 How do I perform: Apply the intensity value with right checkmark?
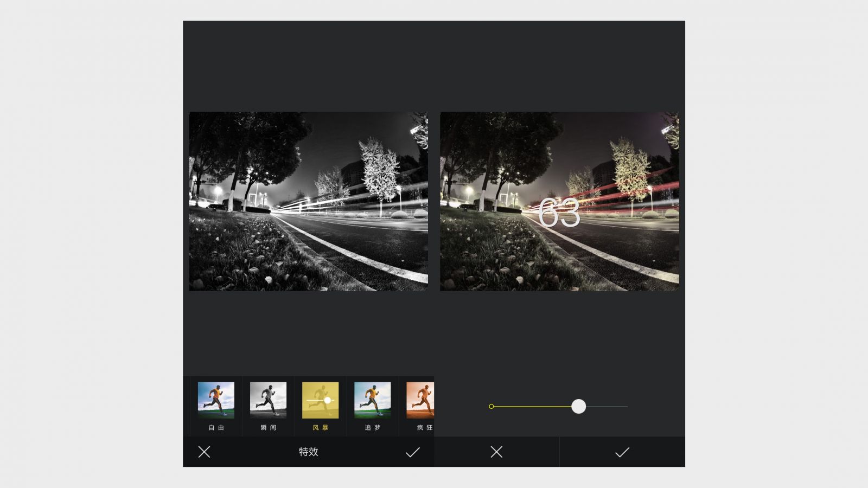[622, 452]
